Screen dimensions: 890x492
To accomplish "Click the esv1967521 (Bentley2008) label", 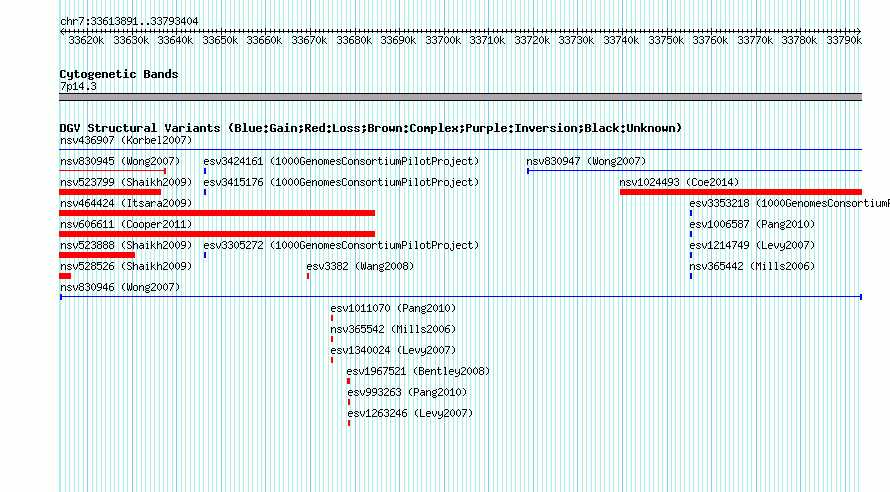I will pyautogui.click(x=418, y=371).
